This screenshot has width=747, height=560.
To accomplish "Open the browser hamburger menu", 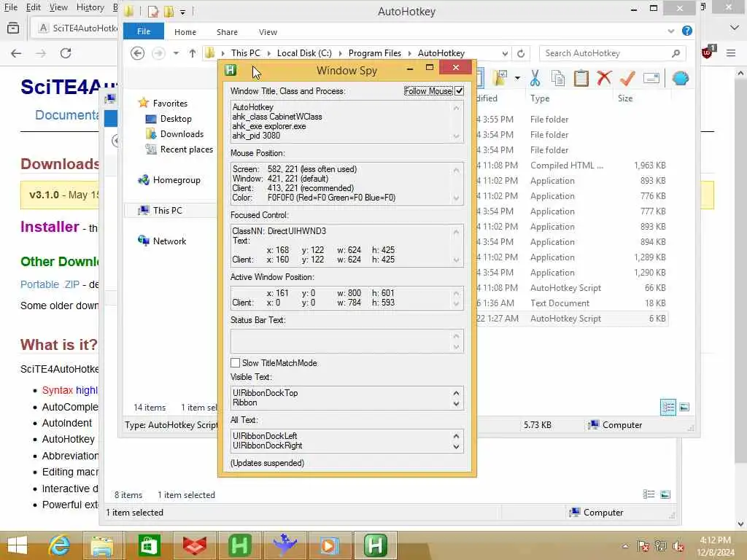I will [731, 53].
